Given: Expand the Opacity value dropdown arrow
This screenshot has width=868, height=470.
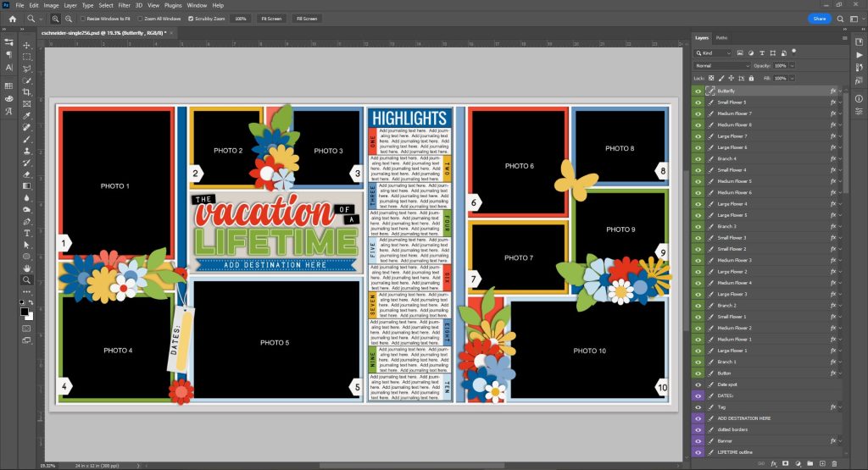Looking at the screenshot, I should tap(793, 65).
